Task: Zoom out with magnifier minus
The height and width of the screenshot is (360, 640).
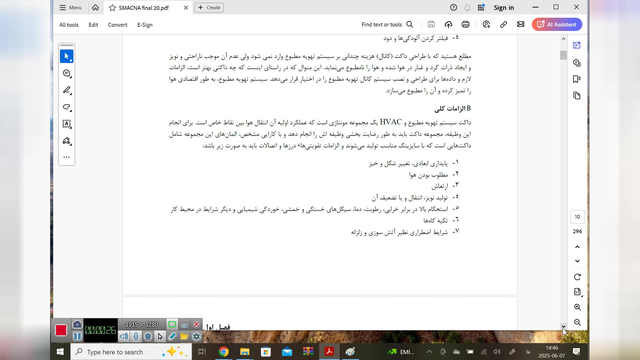Action: point(577,322)
